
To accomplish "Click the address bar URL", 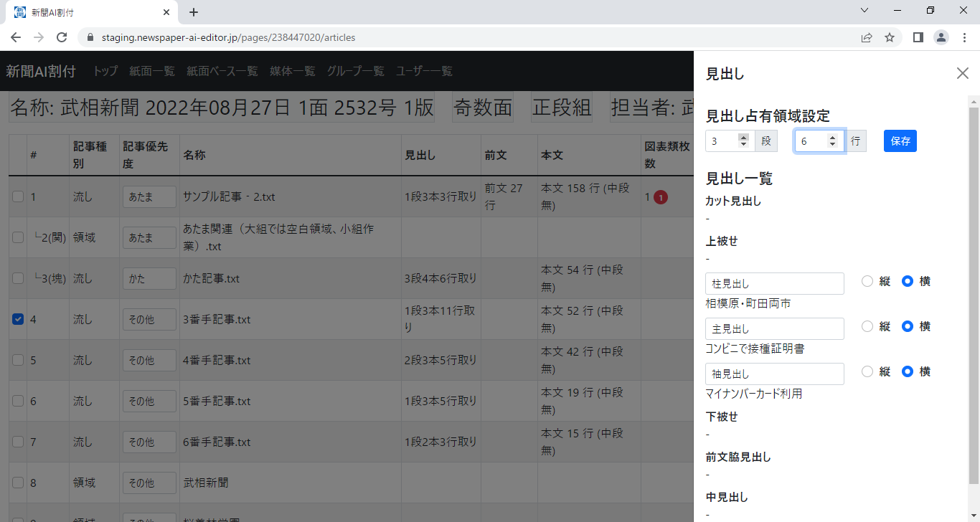I will (x=228, y=37).
